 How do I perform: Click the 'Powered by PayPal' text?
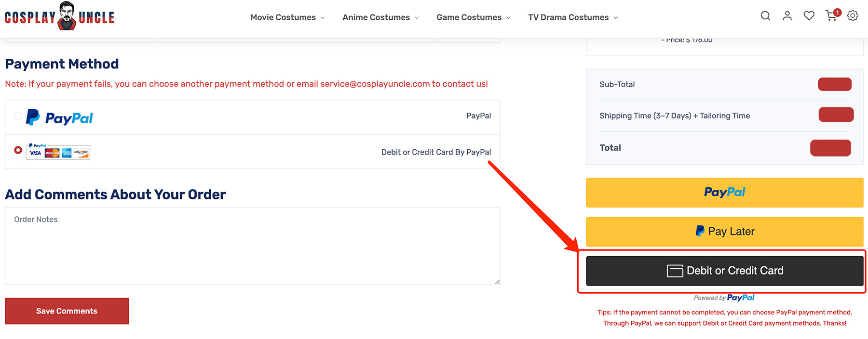pos(724,298)
